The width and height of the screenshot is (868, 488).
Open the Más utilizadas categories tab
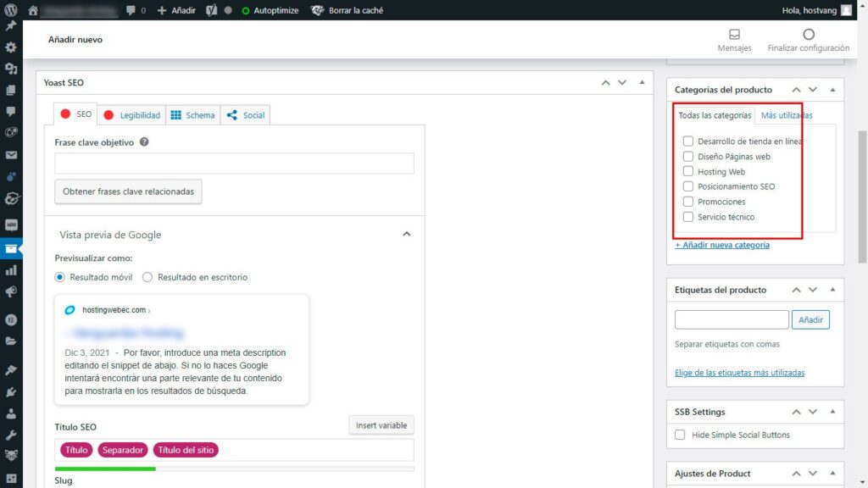787,115
